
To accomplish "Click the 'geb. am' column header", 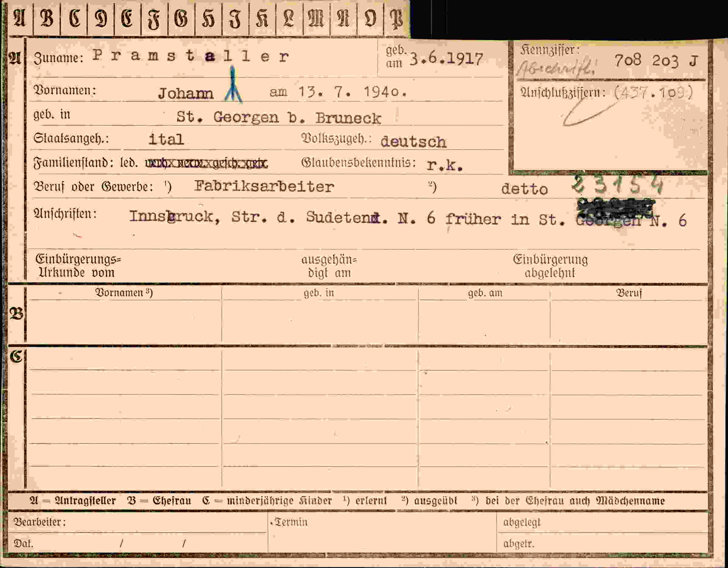I will 485,293.
